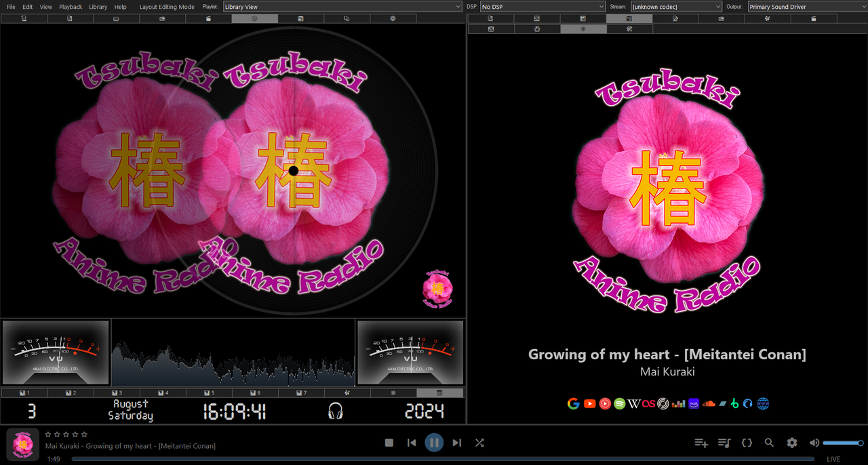The width and height of the screenshot is (868, 465).
Task: Open the YouTube search icon
Action: [x=590, y=403]
